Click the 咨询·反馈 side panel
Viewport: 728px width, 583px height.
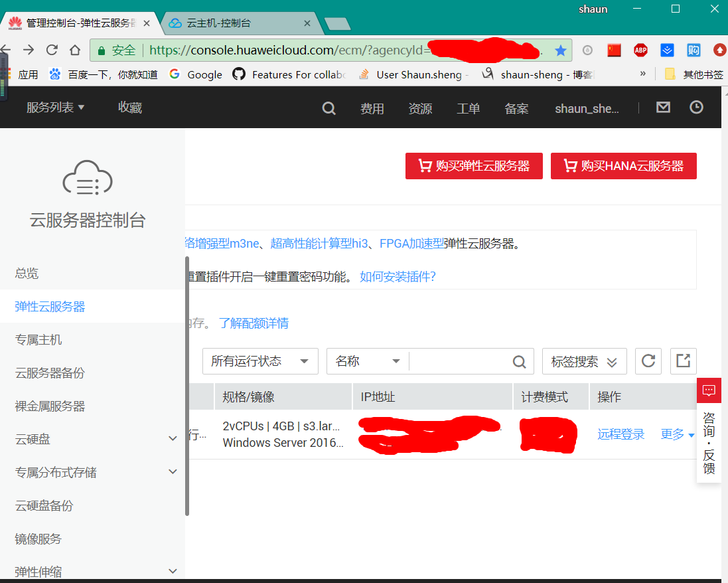709,442
